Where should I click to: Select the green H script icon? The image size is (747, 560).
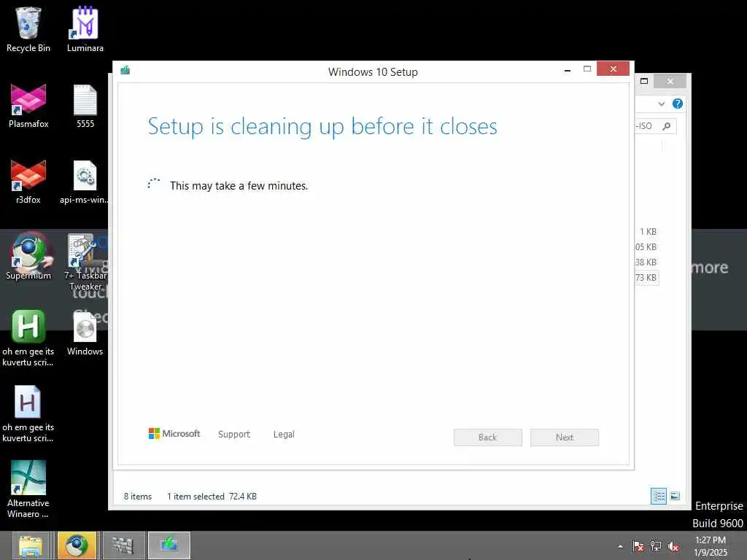(x=28, y=337)
